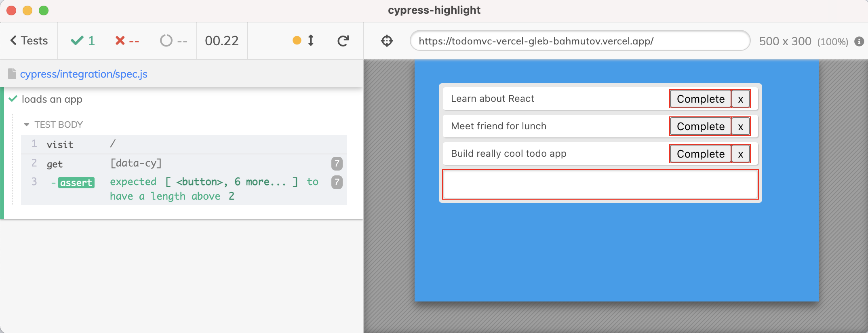The width and height of the screenshot is (868, 333).
Task: Click the 'Learn about React' todo text
Action: [x=492, y=99]
